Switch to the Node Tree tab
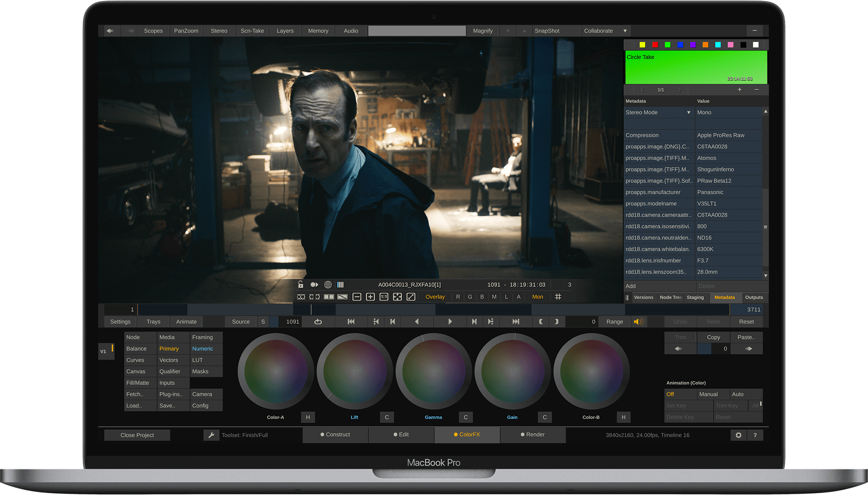This screenshot has height=495, width=868. [x=671, y=297]
